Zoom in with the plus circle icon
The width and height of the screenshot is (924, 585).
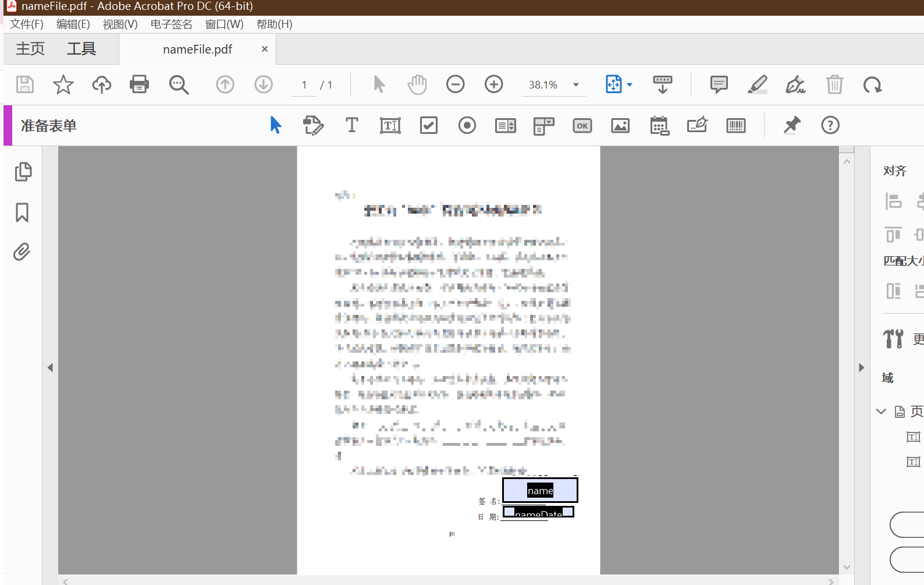pos(494,84)
